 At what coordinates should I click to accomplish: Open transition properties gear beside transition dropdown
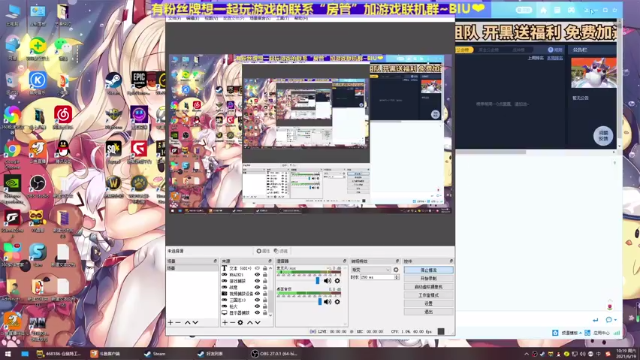[x=396, y=270]
